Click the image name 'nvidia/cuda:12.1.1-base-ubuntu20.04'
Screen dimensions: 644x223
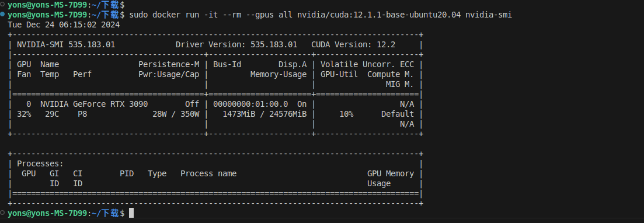pos(379,15)
